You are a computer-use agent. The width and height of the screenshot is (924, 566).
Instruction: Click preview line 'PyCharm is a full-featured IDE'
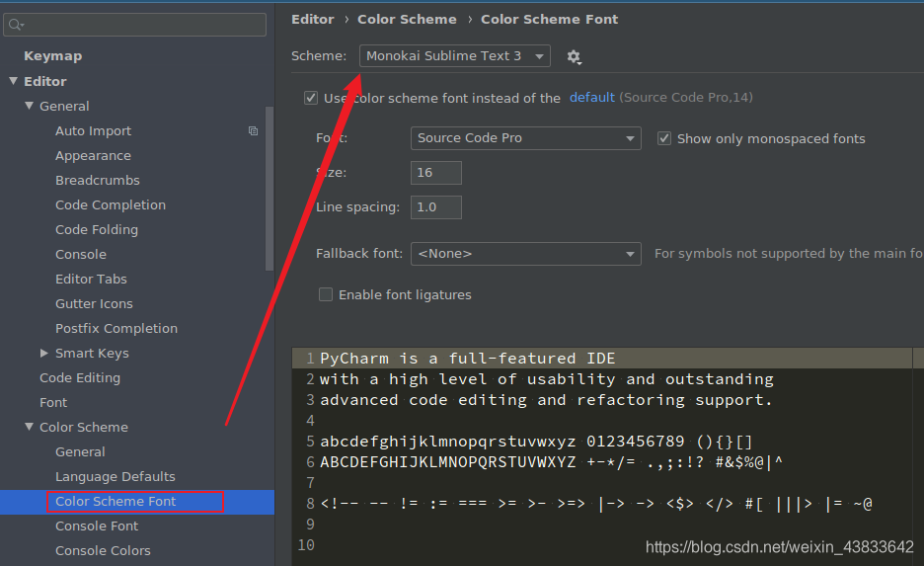point(467,359)
